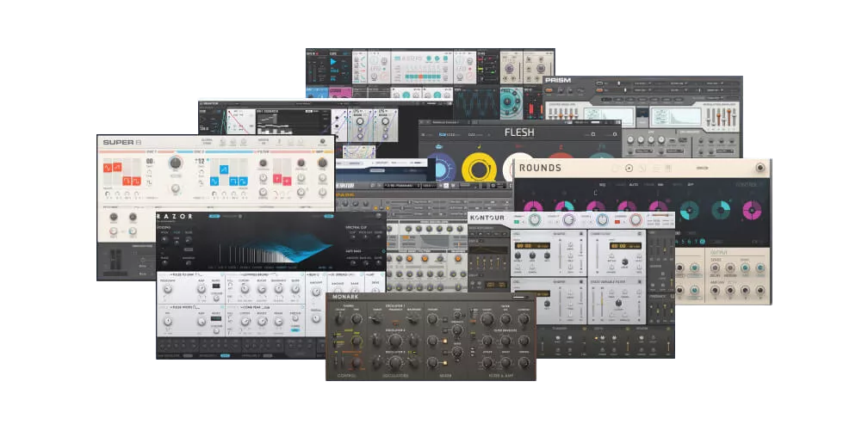
Task: Select the last pink sequencer ring in Rounds
Action: pyautogui.click(x=753, y=210)
